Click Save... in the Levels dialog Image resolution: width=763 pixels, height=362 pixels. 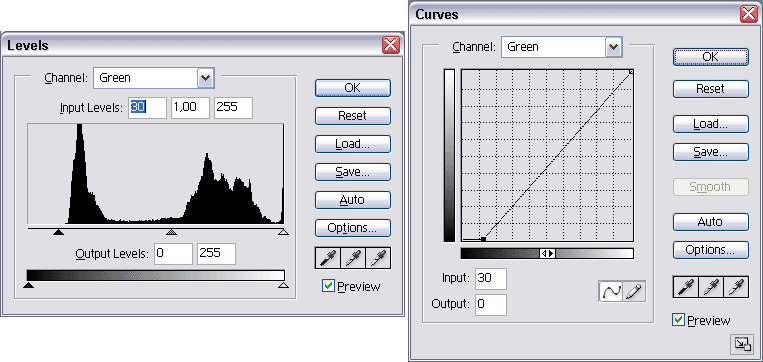(353, 172)
